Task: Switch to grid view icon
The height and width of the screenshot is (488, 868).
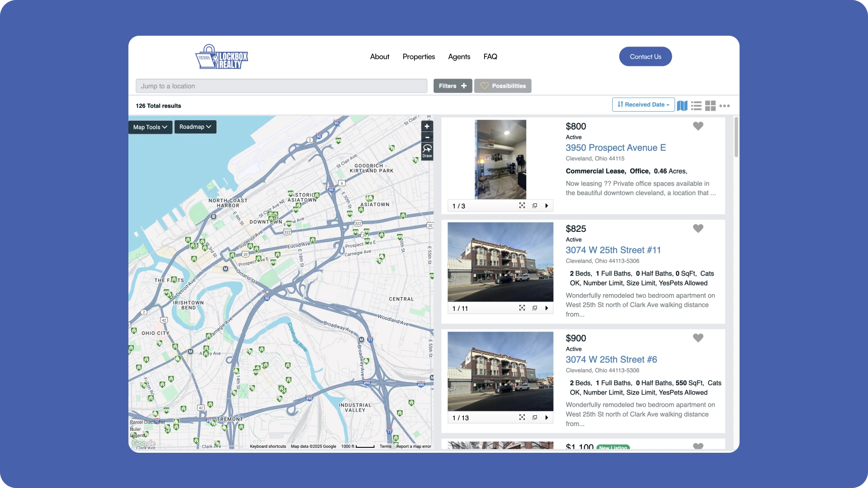Action: pos(710,106)
